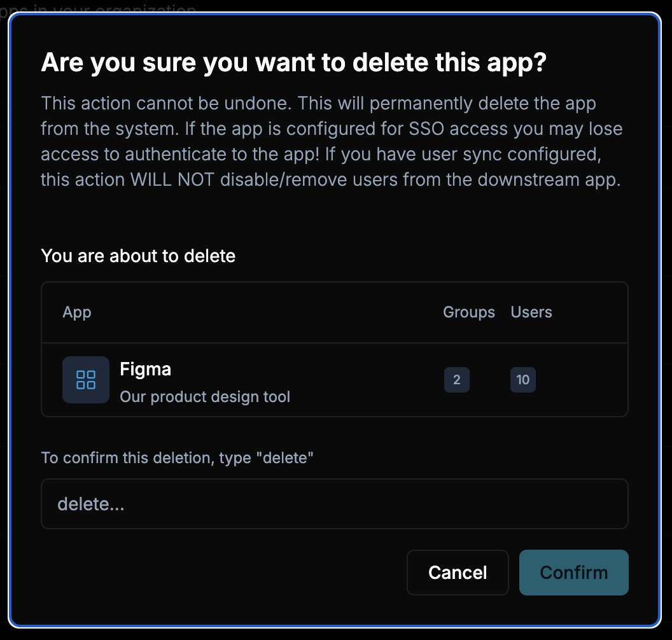This screenshot has width=672, height=640.
Task: Select the Users count badge showing 10
Action: [523, 380]
